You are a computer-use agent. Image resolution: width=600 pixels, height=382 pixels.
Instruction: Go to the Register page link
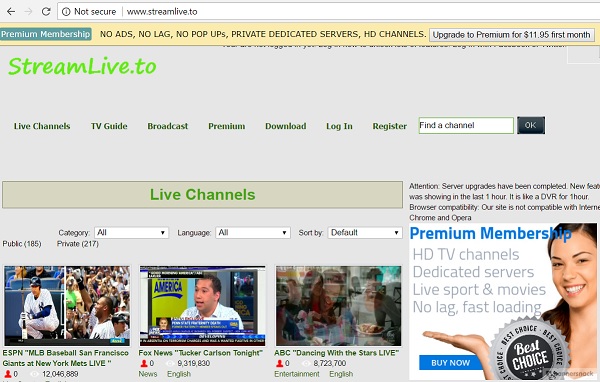pos(390,126)
